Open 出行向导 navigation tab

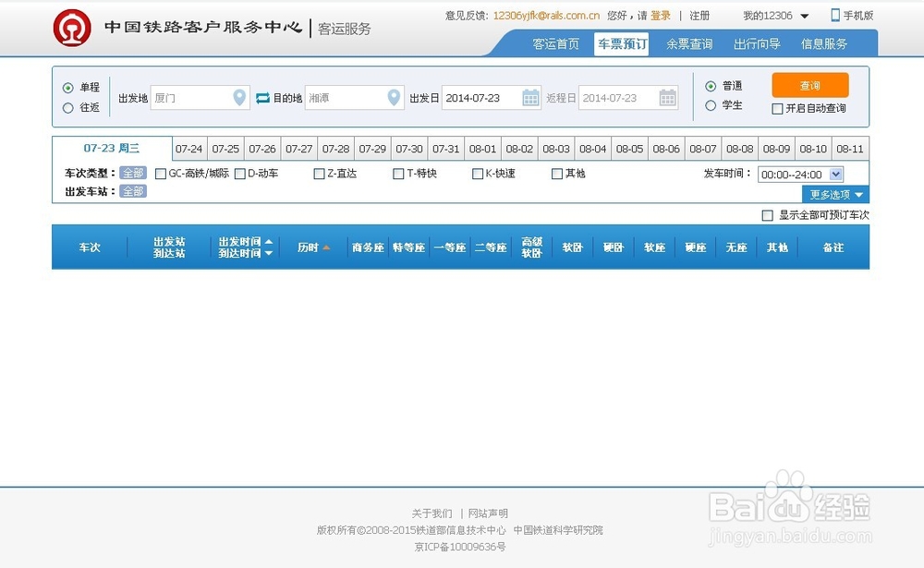pos(757,44)
